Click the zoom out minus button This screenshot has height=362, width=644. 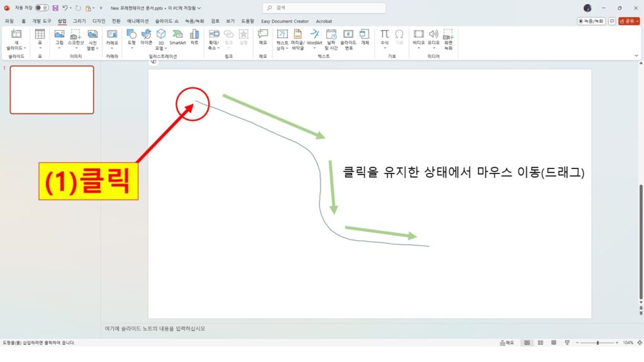[577, 343]
